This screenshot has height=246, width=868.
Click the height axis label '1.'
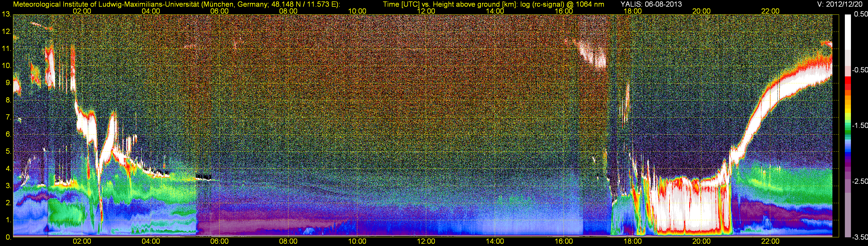[x=8, y=221]
